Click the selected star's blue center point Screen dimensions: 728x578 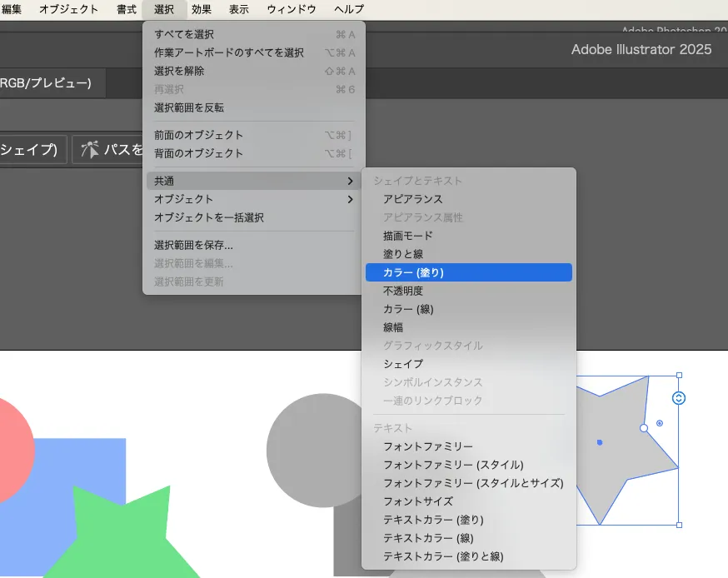(600, 442)
